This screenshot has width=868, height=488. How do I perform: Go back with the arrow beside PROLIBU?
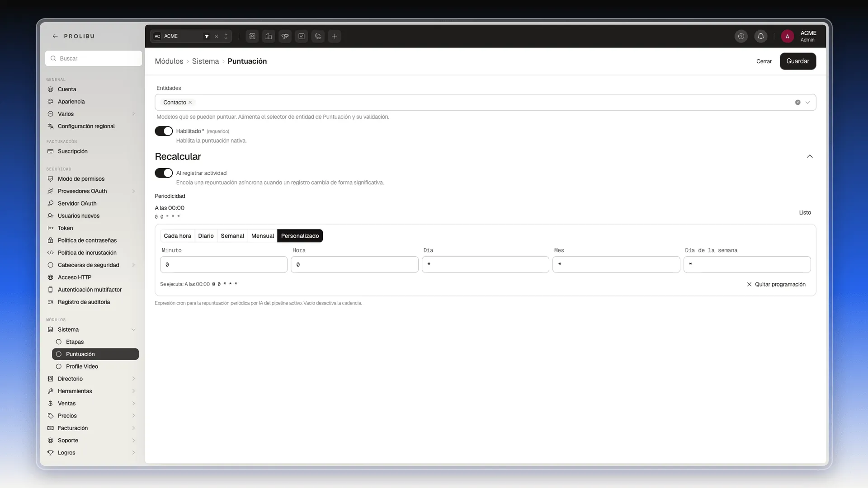pos(55,36)
